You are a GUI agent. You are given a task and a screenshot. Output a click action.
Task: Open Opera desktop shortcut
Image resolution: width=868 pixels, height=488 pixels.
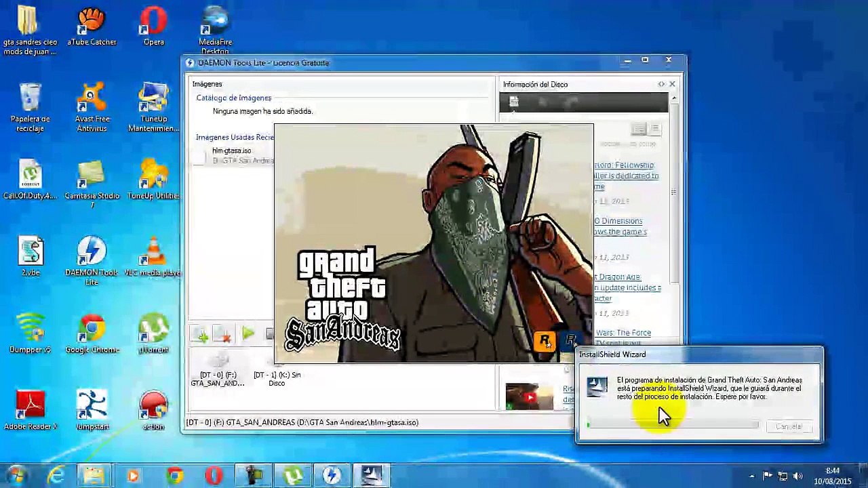(x=153, y=27)
